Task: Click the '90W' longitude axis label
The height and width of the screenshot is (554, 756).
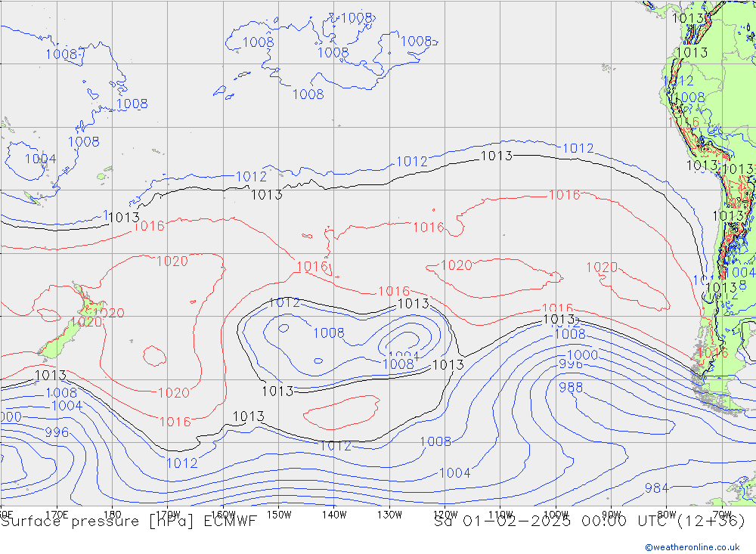Action: 612,514
